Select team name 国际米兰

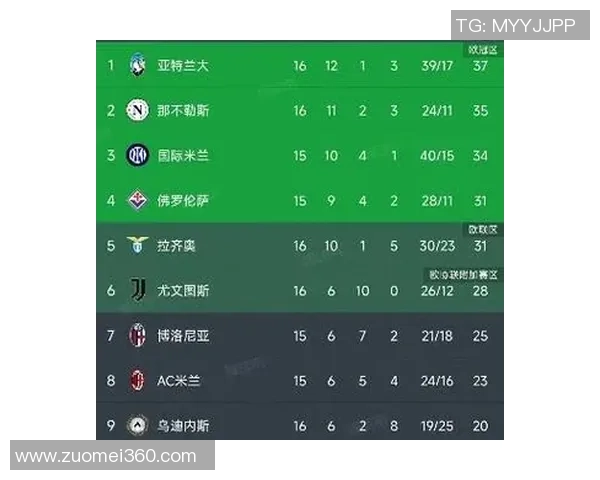[181, 155]
